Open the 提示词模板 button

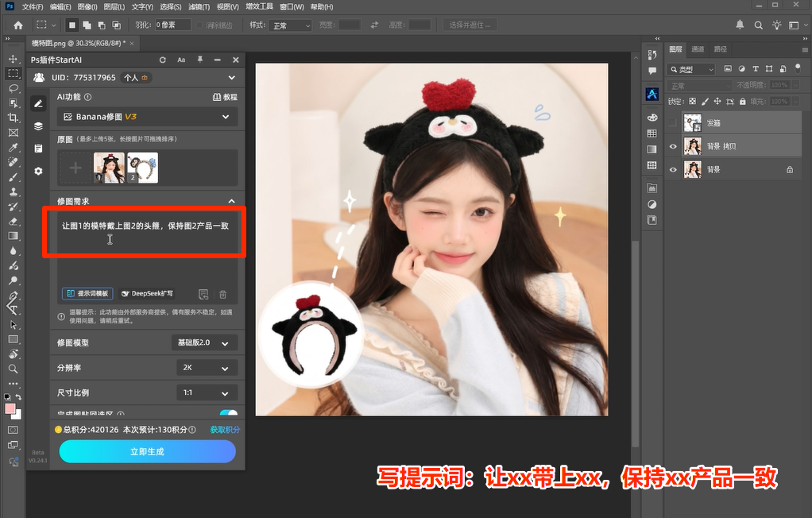87,294
